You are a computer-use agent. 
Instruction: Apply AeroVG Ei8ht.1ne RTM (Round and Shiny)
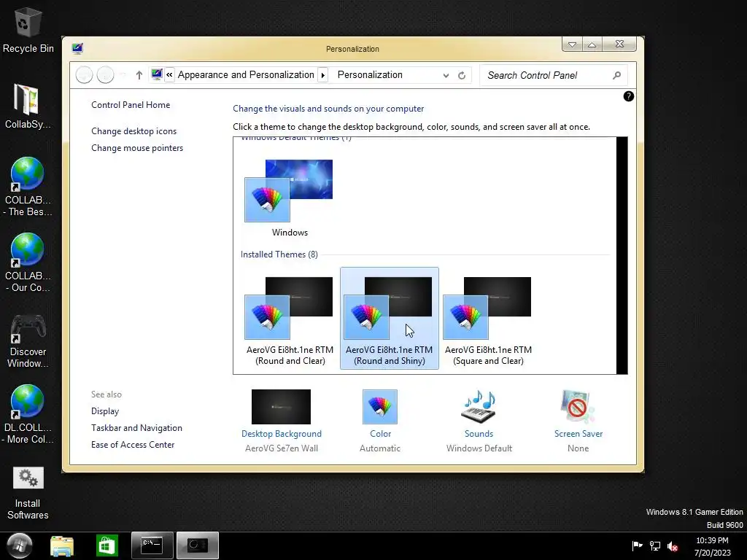click(x=390, y=319)
